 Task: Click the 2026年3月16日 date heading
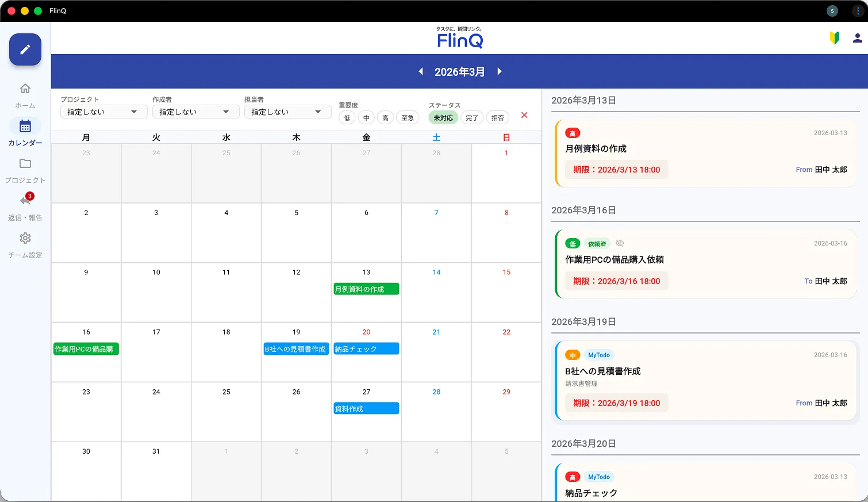click(x=583, y=210)
